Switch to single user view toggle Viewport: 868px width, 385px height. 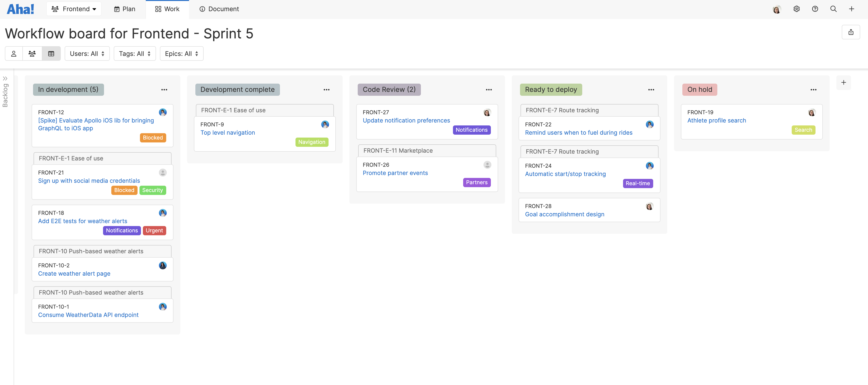[14, 54]
